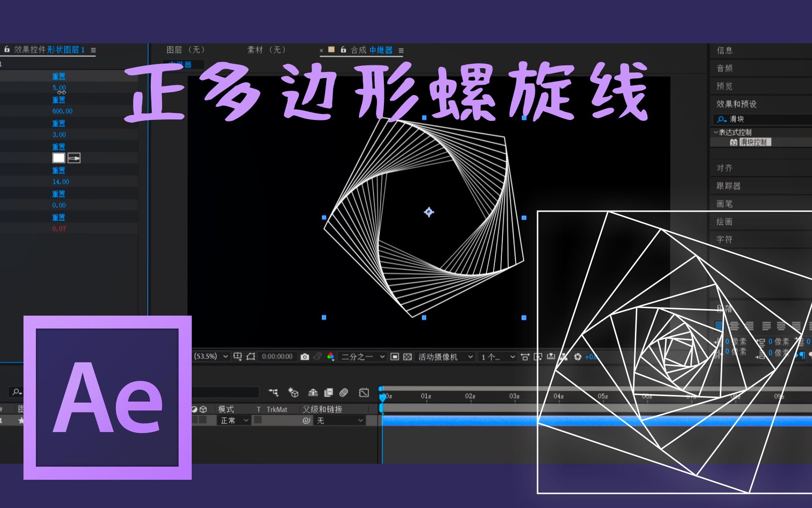Click the show channels color icon

[x=330, y=357]
